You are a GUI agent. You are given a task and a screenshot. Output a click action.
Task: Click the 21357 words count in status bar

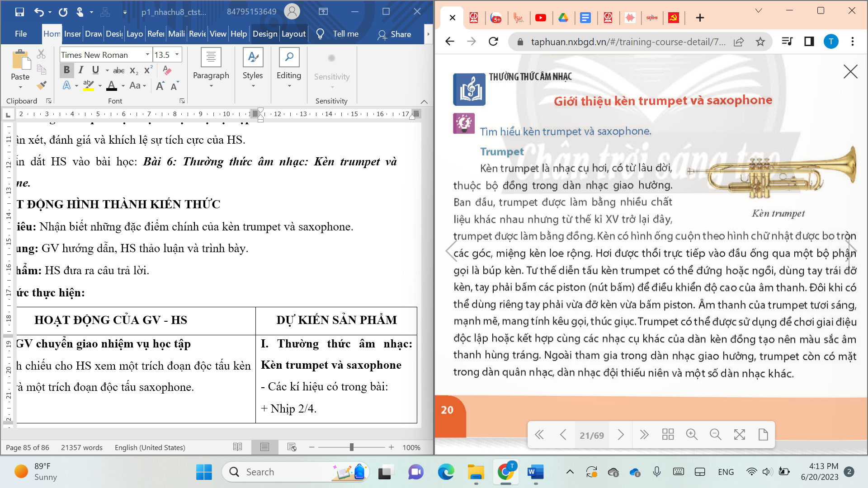(x=82, y=447)
